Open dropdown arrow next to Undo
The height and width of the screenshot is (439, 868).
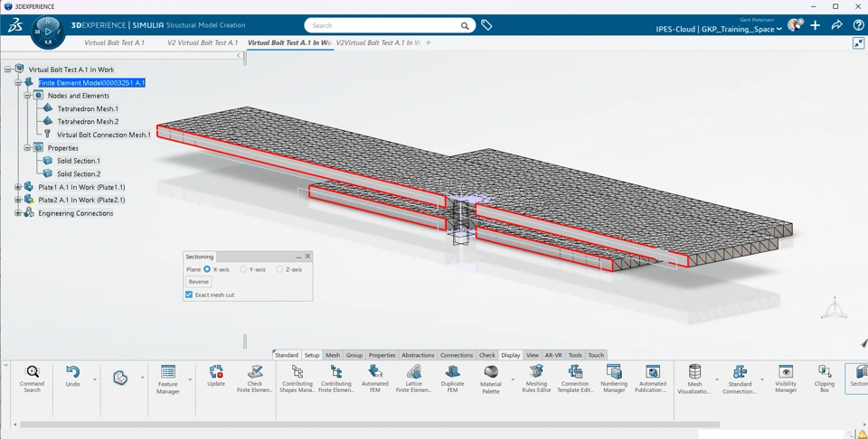point(95,379)
